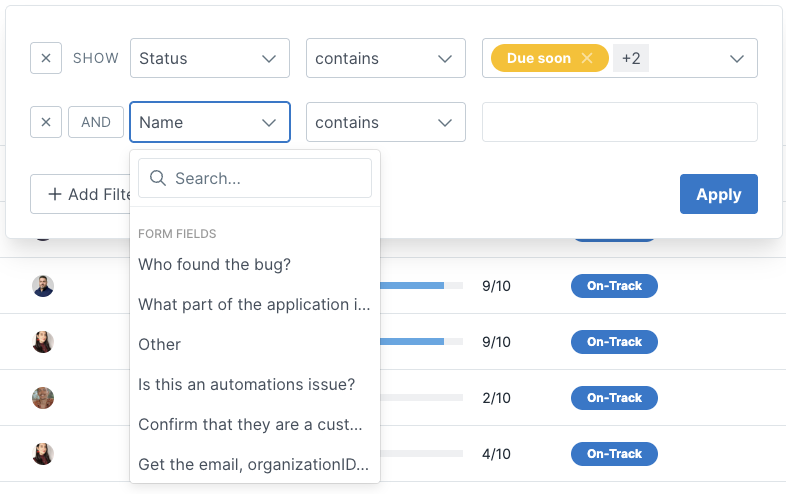Click the search magnifier icon
Viewport: 786px width, 494px height.
pyautogui.click(x=158, y=178)
